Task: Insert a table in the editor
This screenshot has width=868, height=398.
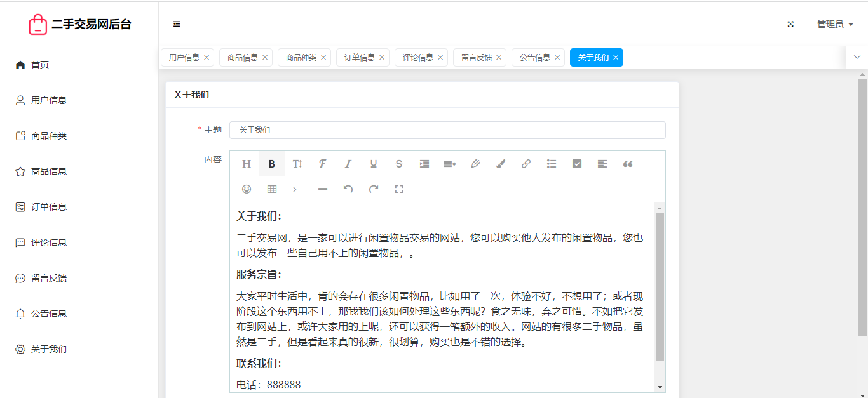Action: 272,189
